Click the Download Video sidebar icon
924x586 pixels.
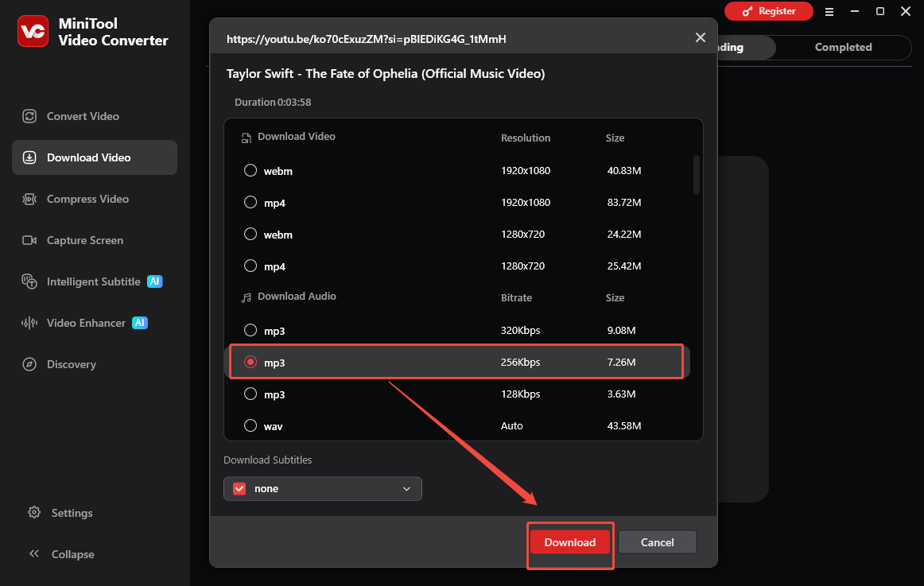click(29, 157)
